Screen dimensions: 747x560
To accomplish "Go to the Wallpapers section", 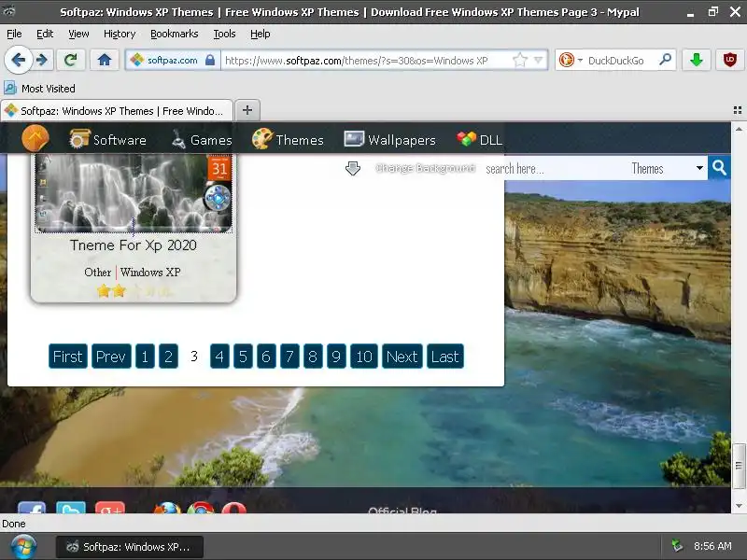I will [x=389, y=139].
